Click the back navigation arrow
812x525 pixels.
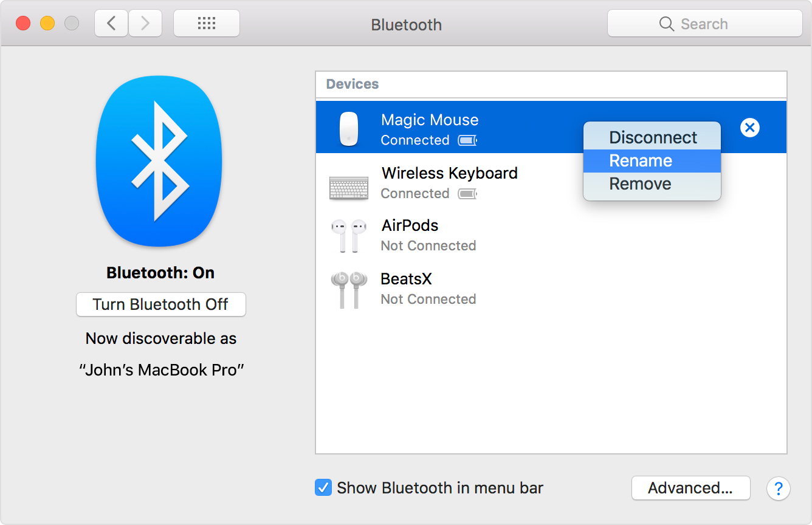111,22
